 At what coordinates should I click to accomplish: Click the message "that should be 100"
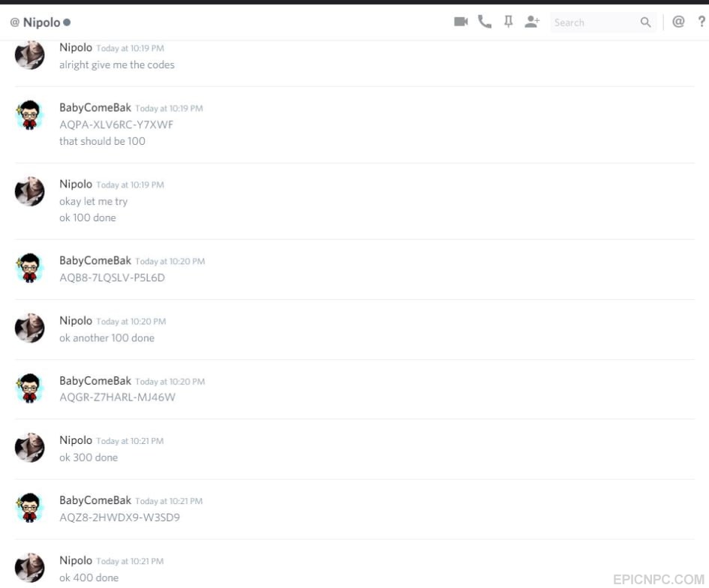(102, 141)
